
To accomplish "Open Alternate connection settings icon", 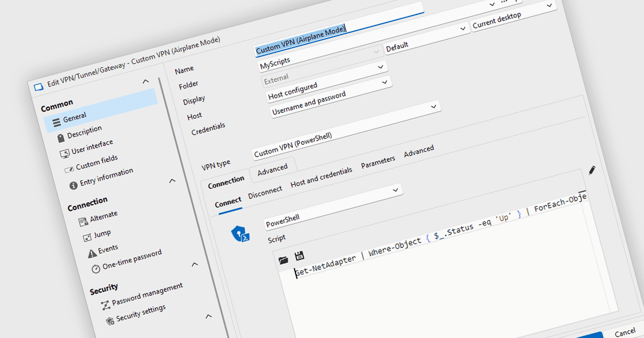I will click(x=83, y=221).
